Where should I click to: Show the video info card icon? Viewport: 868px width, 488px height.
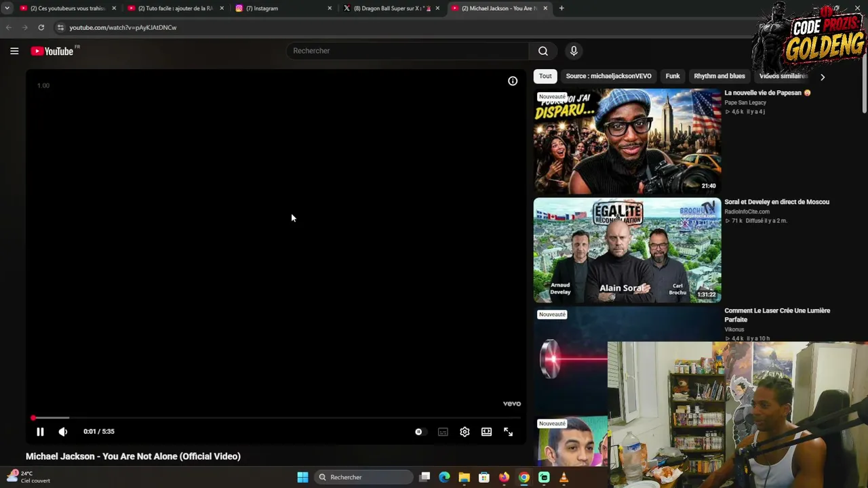513,81
